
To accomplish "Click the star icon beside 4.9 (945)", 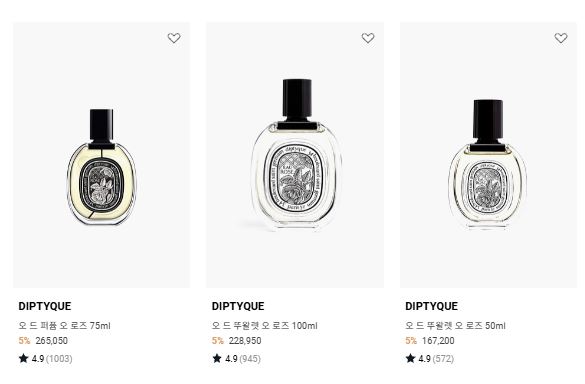I will coord(217,358).
